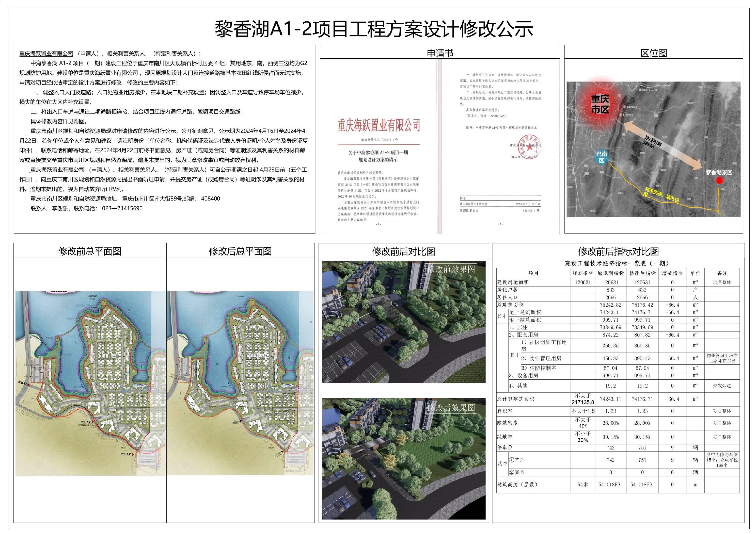The image size is (756, 534).
Task: Click the 54米 planning condition cell
Action: pyautogui.click(x=583, y=484)
